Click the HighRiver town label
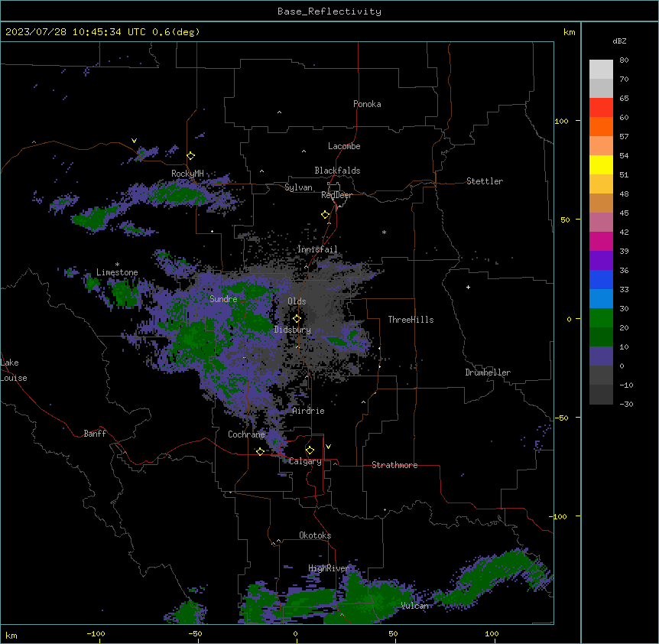This screenshot has width=659, height=644. coord(329,568)
